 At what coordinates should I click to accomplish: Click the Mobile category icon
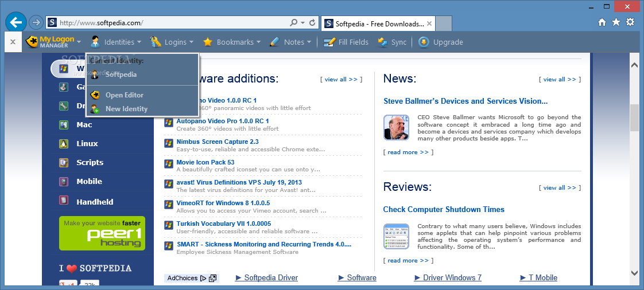(63, 181)
